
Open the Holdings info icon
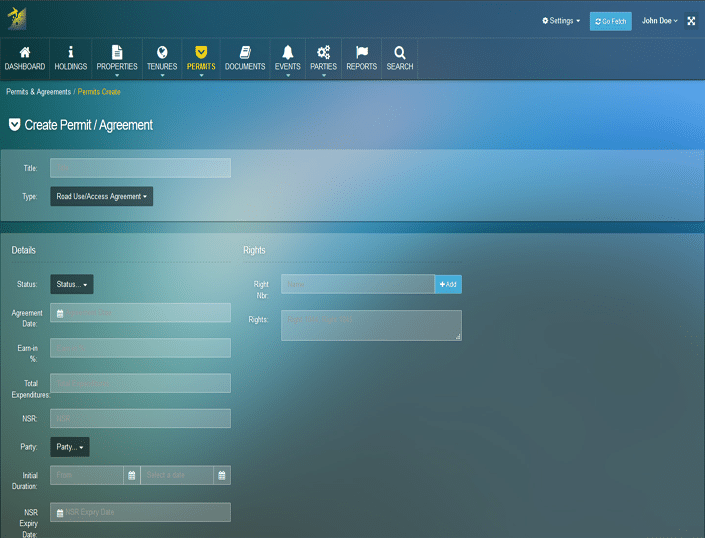[70, 52]
